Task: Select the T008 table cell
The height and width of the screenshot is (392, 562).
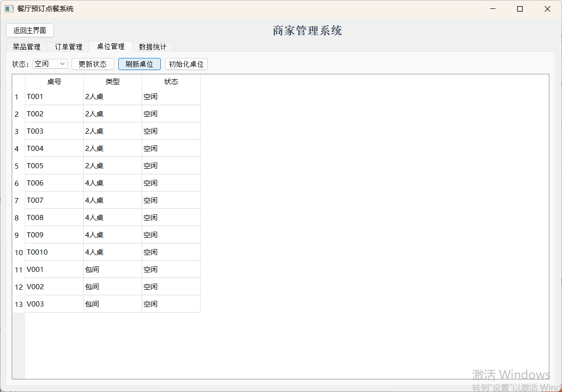Action: (x=54, y=218)
